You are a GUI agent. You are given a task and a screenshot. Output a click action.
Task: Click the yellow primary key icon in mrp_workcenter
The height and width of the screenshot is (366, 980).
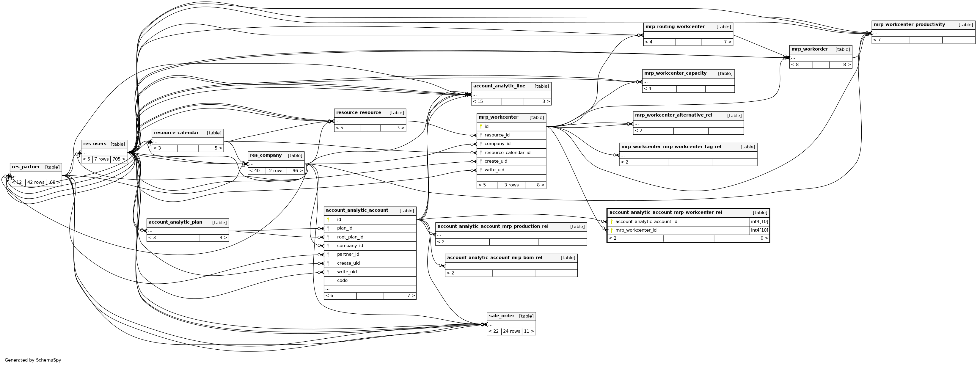click(x=481, y=127)
